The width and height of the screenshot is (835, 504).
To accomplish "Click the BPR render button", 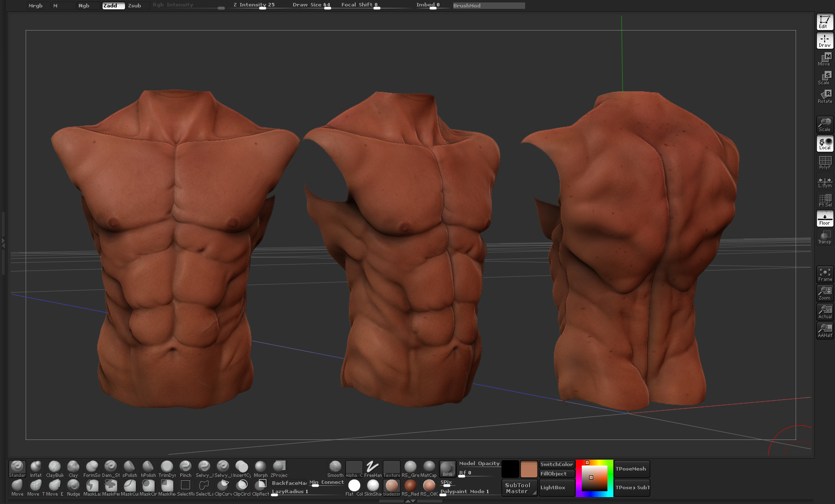I will coord(447,469).
